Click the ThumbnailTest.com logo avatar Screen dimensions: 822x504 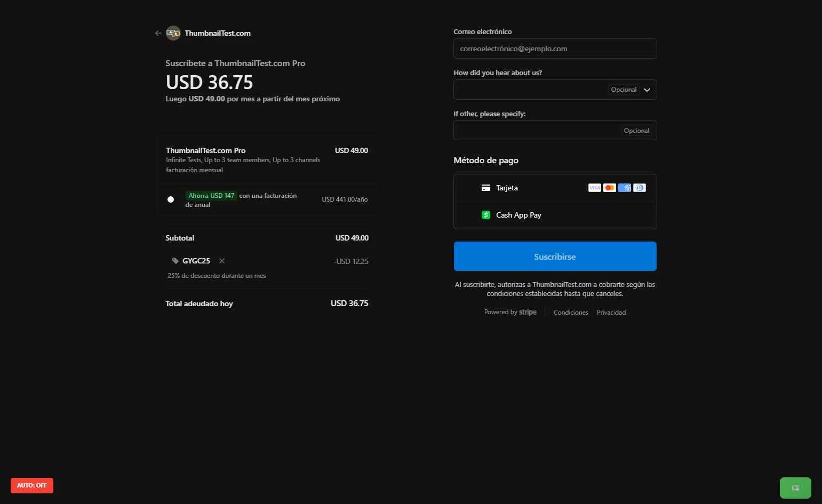(x=173, y=33)
